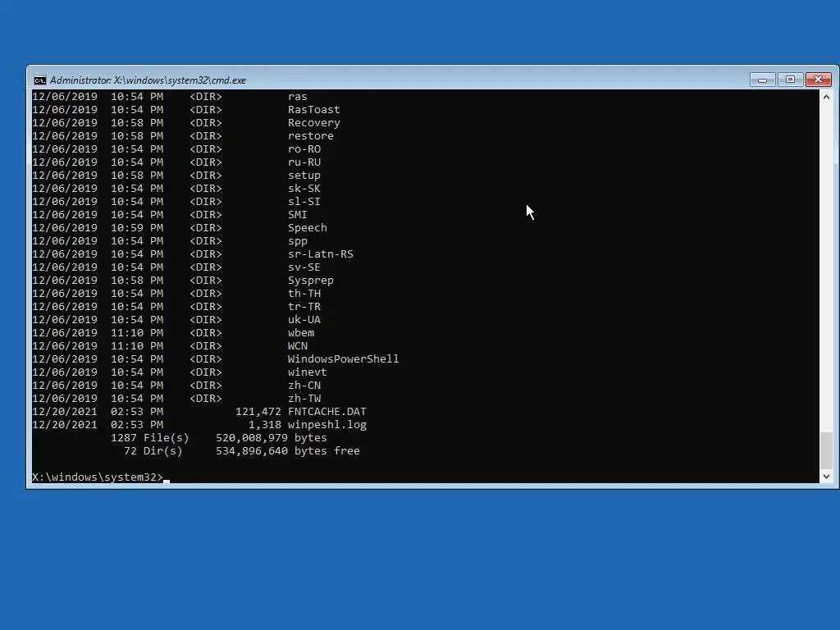Image resolution: width=840 pixels, height=630 pixels.
Task: Select the 'RasToast' directory name
Action: [x=314, y=109]
